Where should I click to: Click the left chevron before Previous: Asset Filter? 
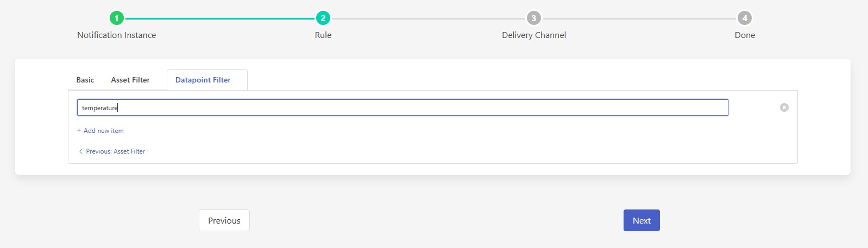81,151
